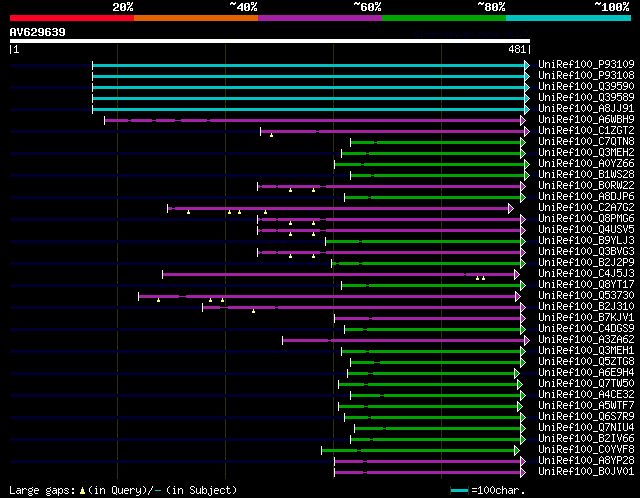The width and height of the screenshot is (640, 498).
Task: Click the cyan 100char scale bar in the legend
Action: tap(460, 490)
